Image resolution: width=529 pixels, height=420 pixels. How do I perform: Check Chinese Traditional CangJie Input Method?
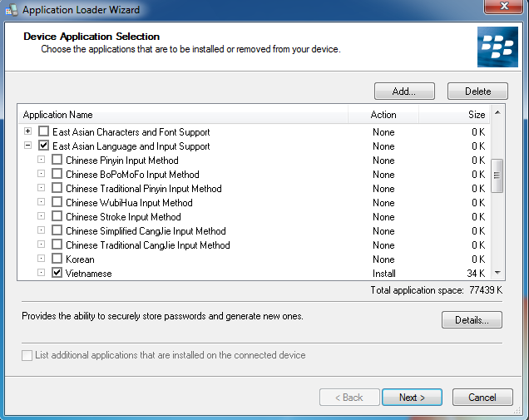[57, 245]
